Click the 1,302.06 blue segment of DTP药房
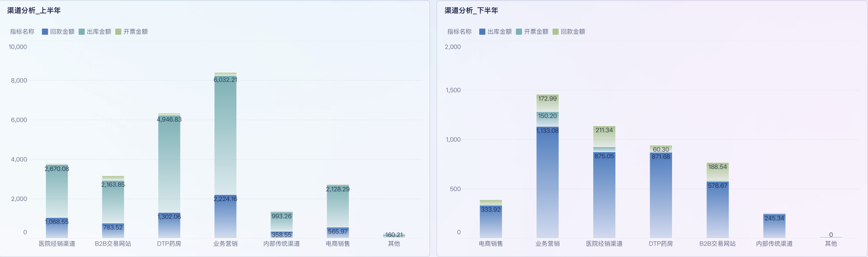 [x=169, y=225]
